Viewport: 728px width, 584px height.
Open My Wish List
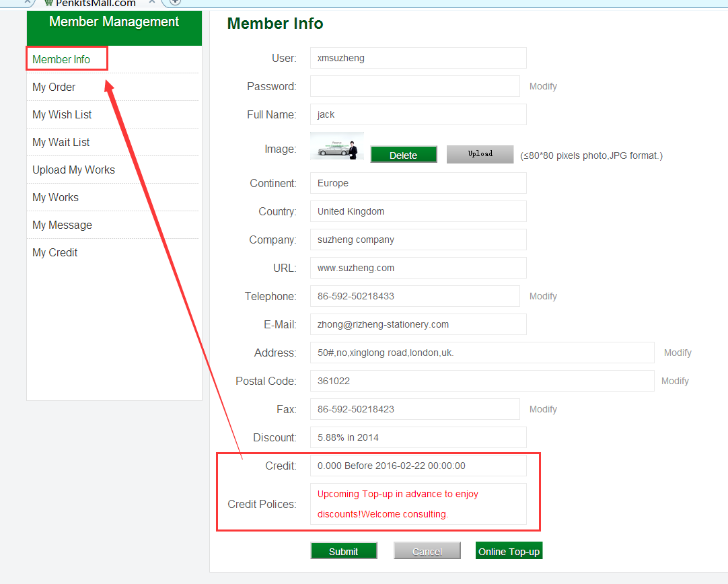click(62, 114)
